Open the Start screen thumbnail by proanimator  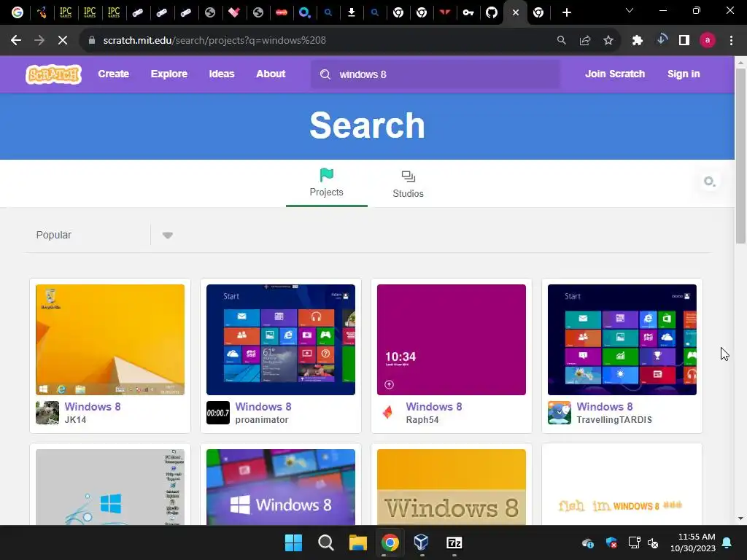[281, 340]
